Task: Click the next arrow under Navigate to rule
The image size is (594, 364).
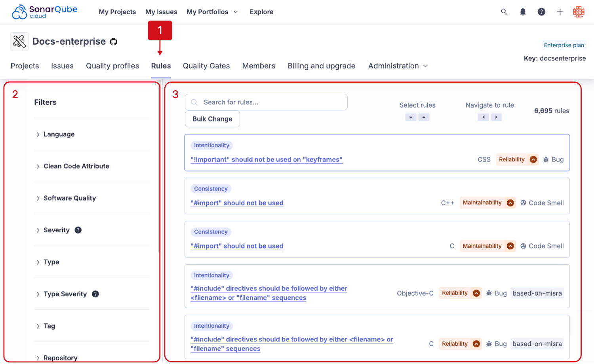Action: click(x=496, y=117)
